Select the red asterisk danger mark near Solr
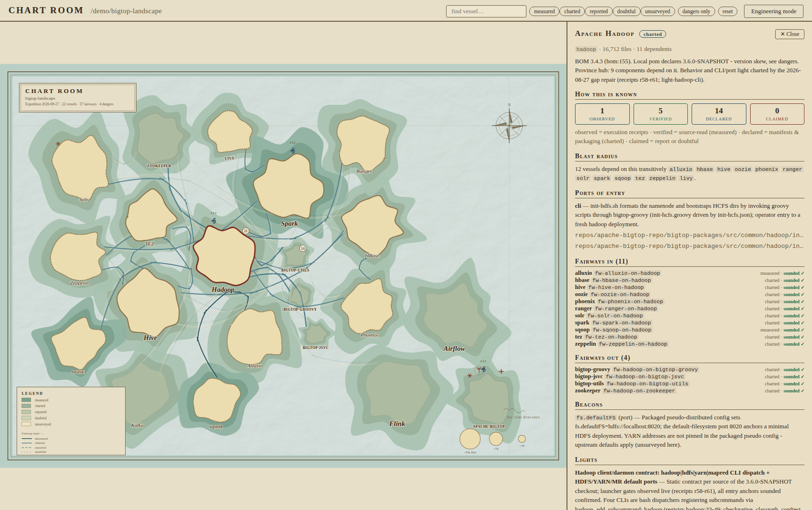Screen dimensions: 812x510 point(58,144)
